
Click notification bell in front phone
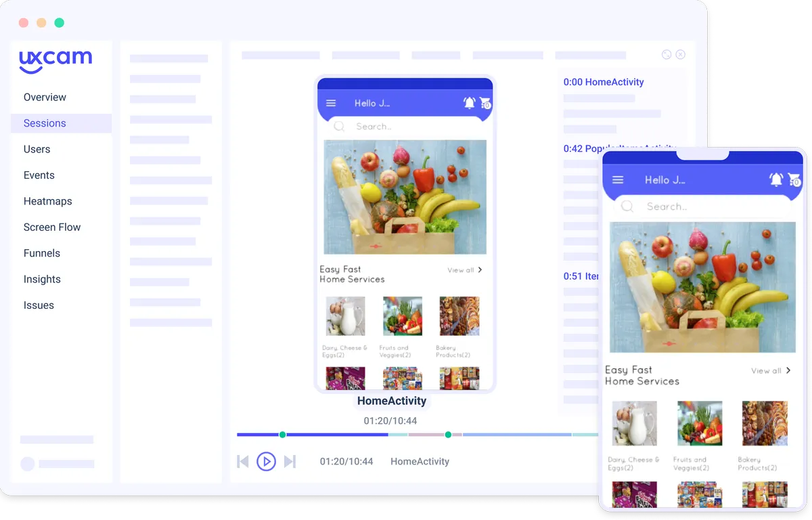776,179
